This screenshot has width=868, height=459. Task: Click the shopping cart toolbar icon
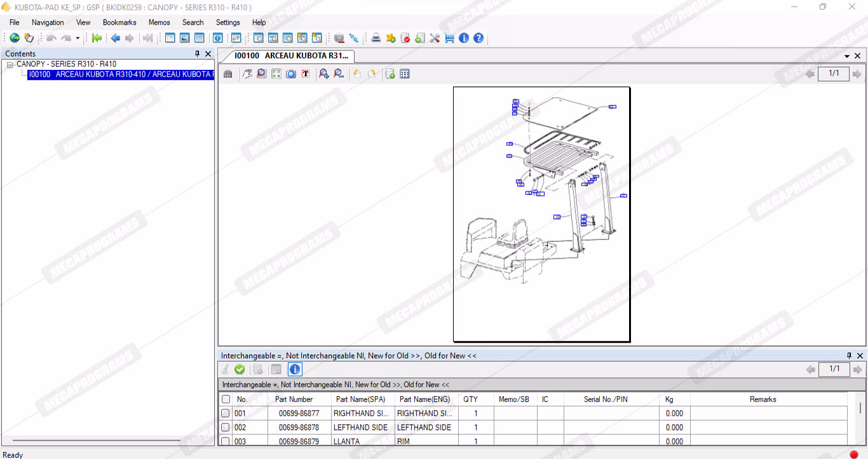pos(450,38)
